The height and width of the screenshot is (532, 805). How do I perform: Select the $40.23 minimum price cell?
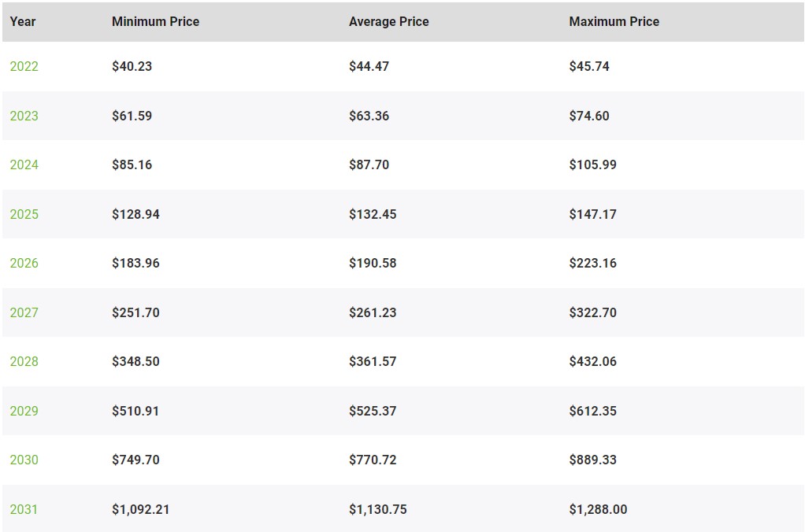pyautogui.click(x=132, y=66)
